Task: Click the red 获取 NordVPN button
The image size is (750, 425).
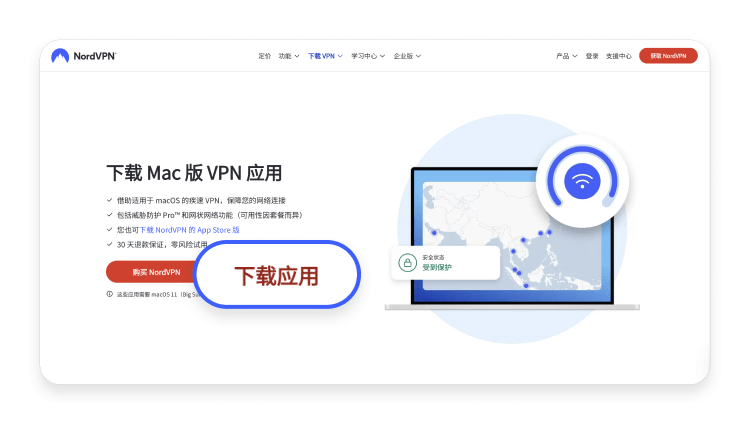Action: [668, 56]
